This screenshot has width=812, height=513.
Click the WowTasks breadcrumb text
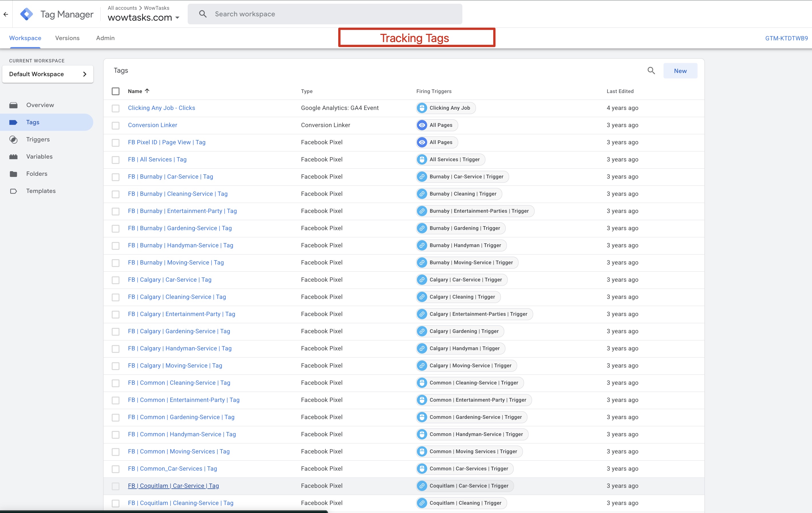coord(157,8)
